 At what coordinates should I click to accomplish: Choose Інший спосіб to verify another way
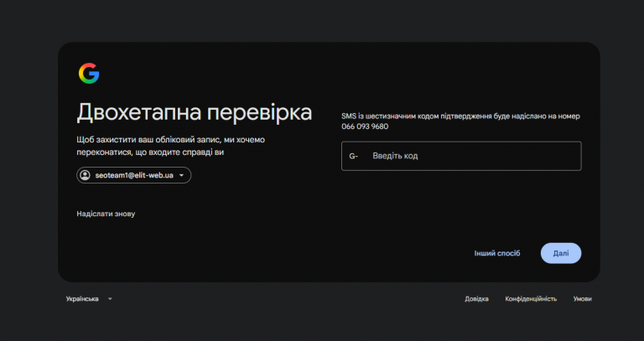497,253
